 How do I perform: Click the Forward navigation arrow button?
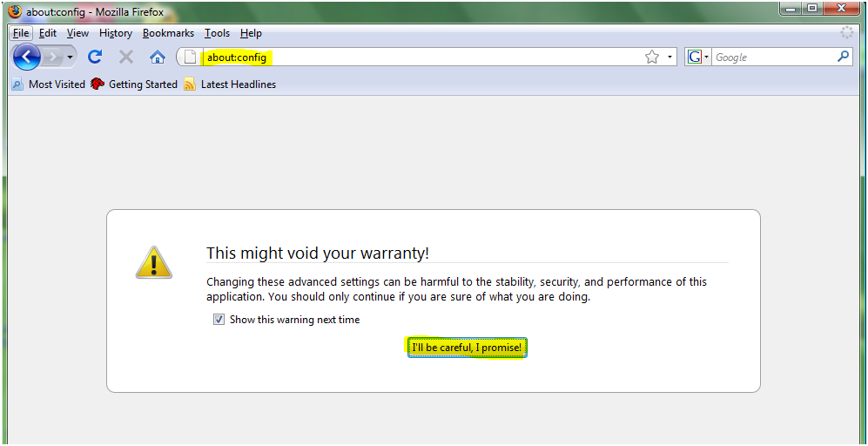coord(56,57)
